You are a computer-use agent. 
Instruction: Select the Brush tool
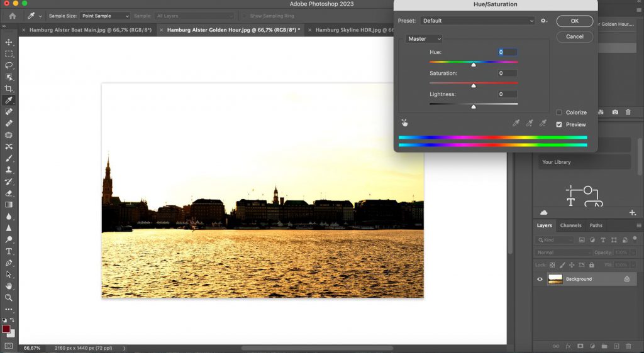click(x=9, y=158)
